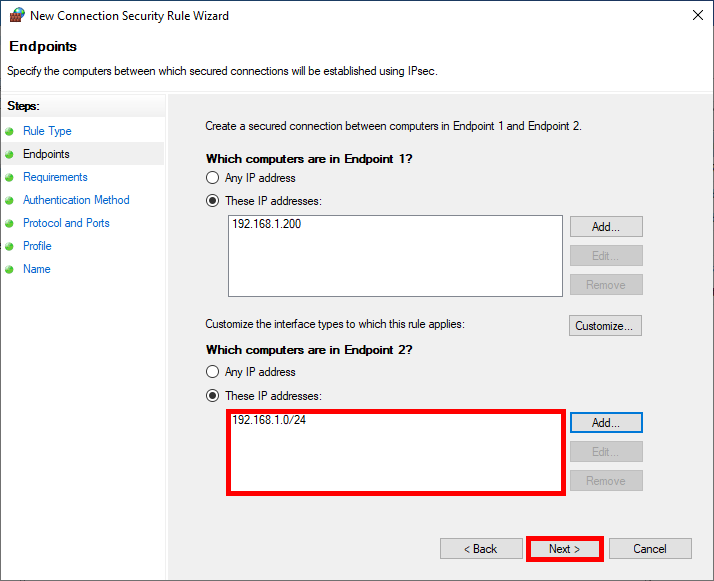Image resolution: width=714 pixels, height=581 pixels.
Task: Click disabled Edit button for Endpoint 2
Action: [606, 452]
